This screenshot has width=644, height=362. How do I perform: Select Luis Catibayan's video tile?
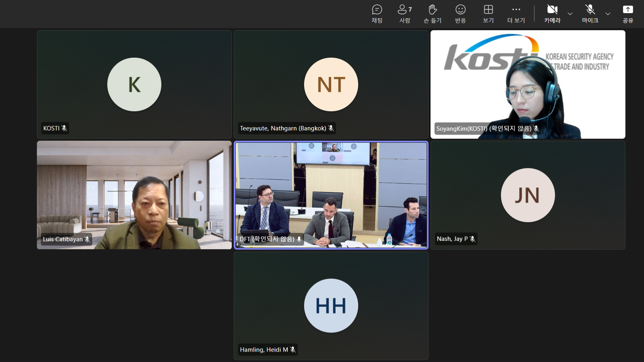(x=134, y=195)
